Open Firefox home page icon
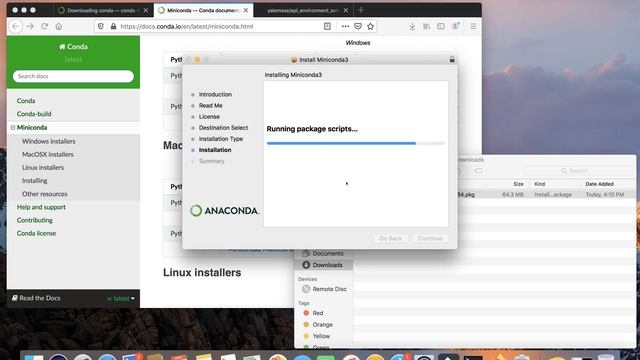This screenshot has height=360, width=640. click(59, 26)
